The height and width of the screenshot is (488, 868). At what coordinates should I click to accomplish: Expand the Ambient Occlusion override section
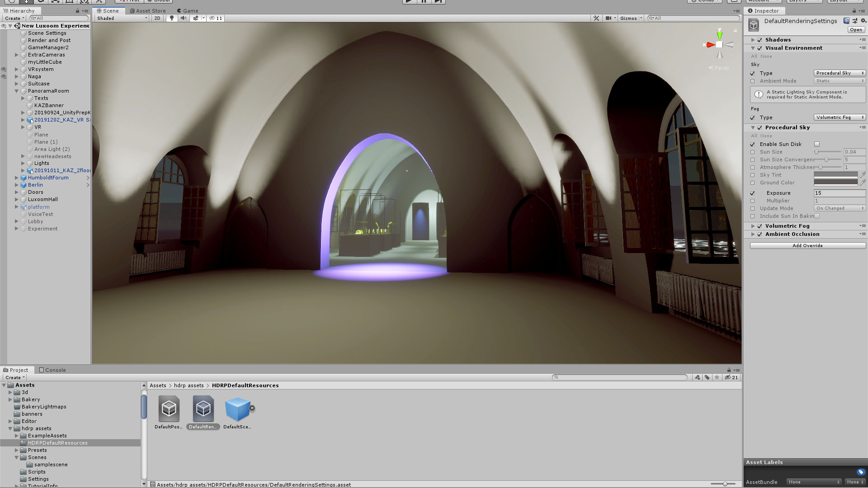[753, 234]
